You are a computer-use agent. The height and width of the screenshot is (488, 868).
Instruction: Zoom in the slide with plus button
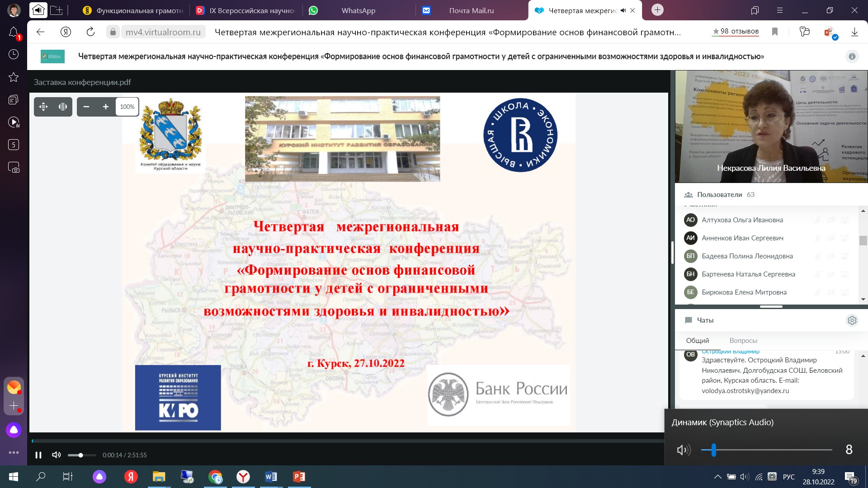point(106,107)
